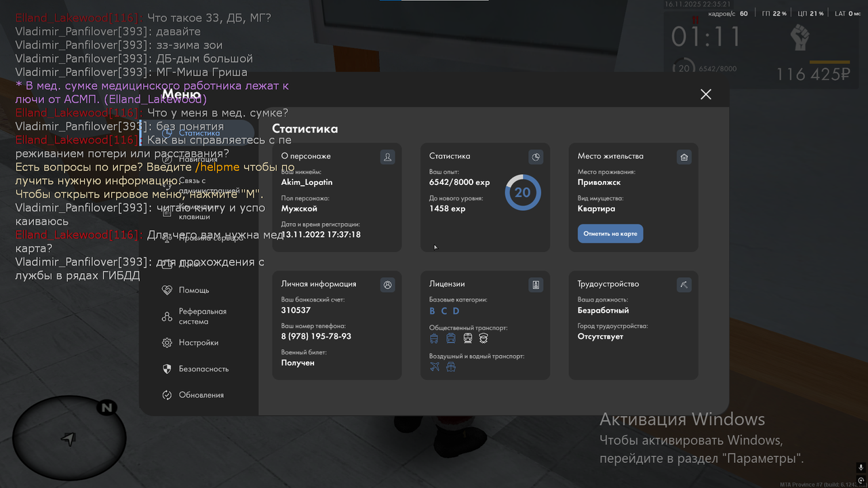
Task: Open the Помощь menu section
Action: (194, 290)
